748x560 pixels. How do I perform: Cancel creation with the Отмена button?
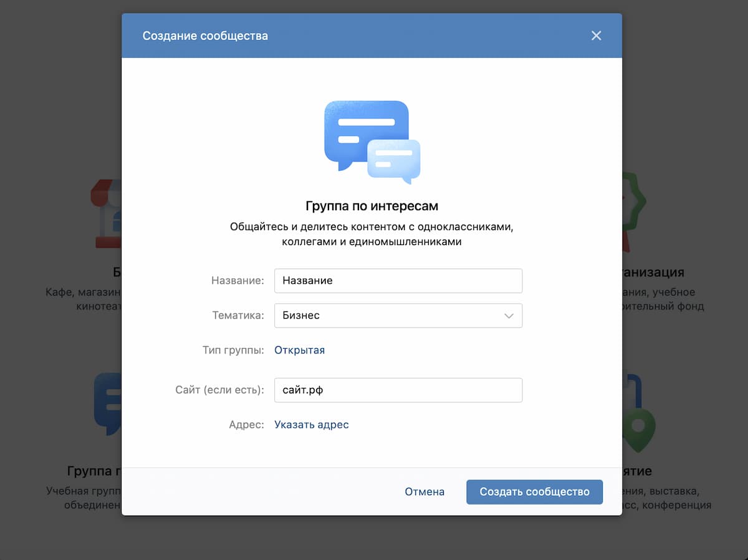[x=424, y=491]
